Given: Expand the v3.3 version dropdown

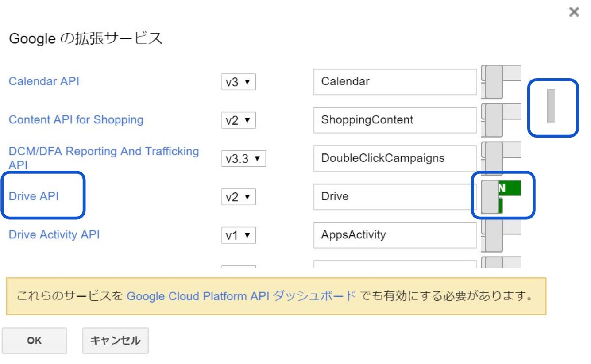Looking at the screenshot, I should (243, 159).
